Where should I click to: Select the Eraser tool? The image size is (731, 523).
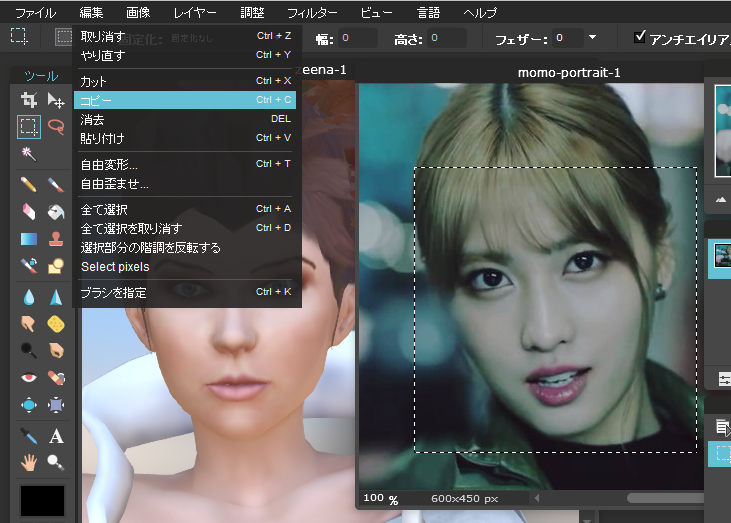29,212
